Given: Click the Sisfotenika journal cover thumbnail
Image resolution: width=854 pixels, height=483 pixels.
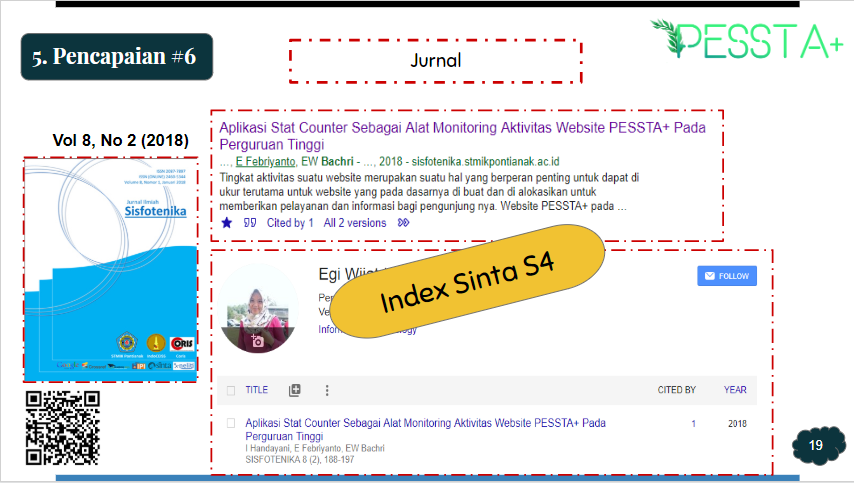Looking at the screenshot, I should coord(109,268).
